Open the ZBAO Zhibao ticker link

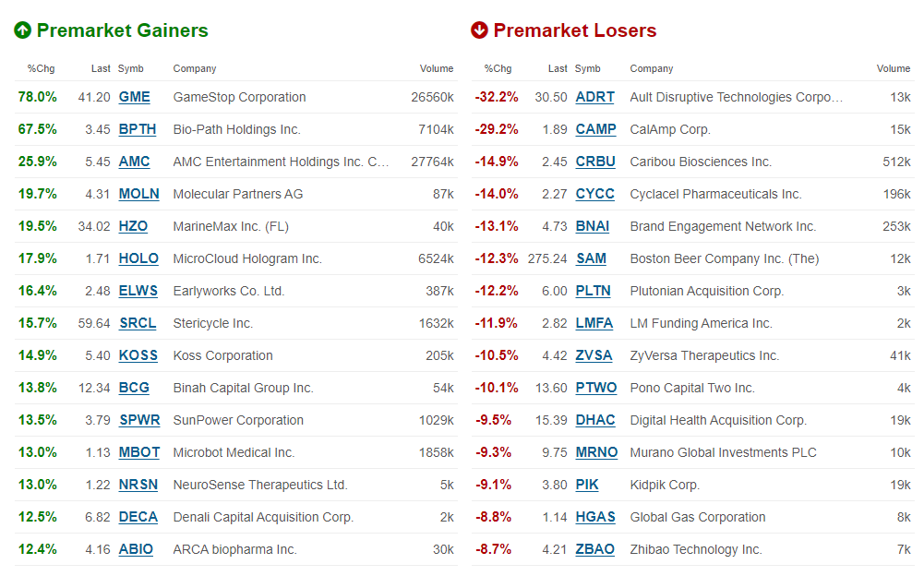pos(594,549)
